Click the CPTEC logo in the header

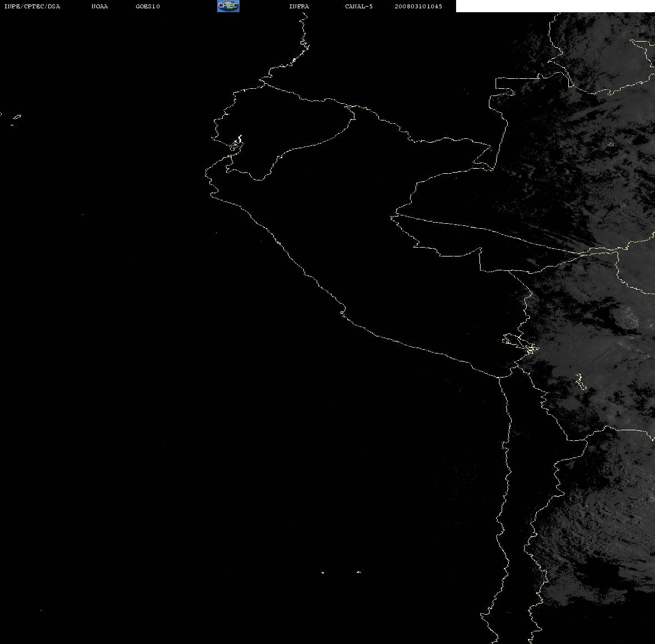(228, 6)
